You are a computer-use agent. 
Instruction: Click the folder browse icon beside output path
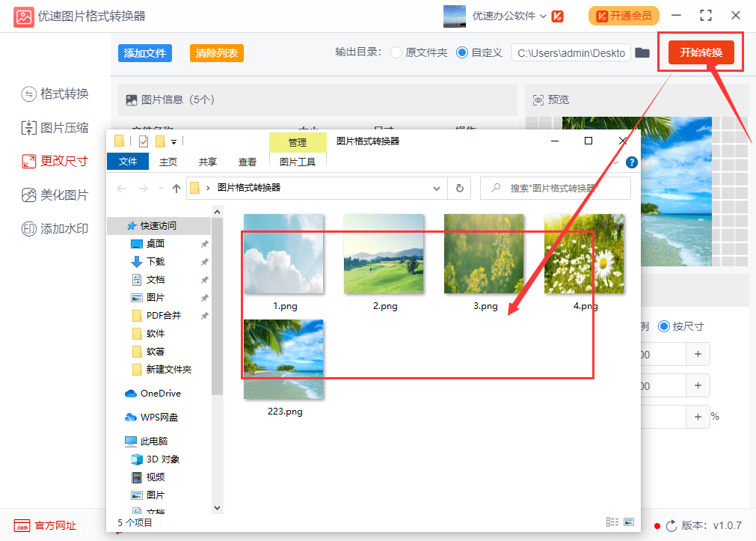tap(642, 52)
